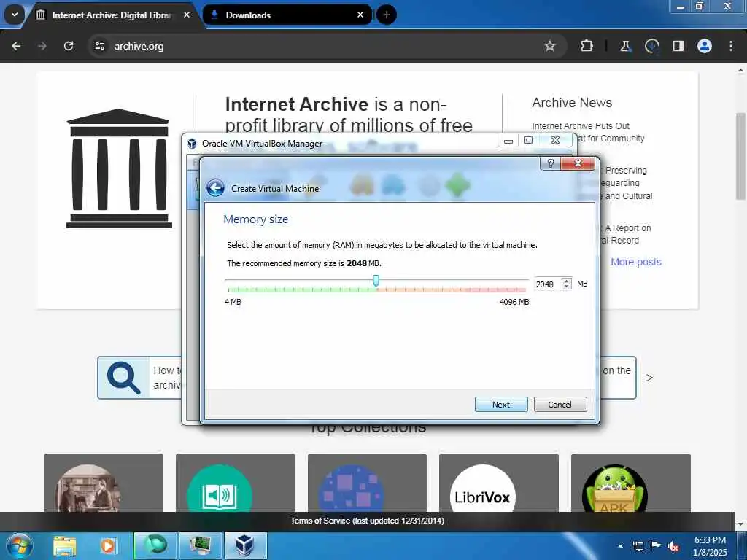Click the Internet Archive building logo
This screenshot has height=560, width=747.
[x=119, y=168]
